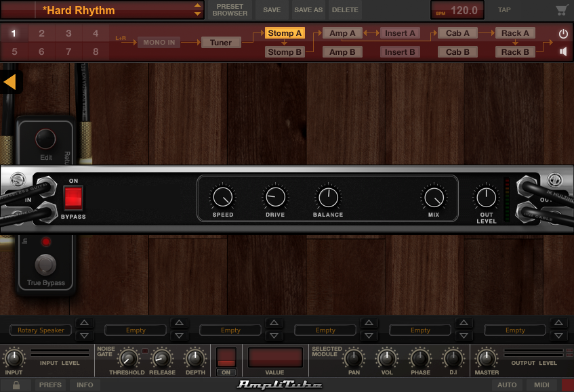Open the Rack A module
Screen dimensions: 574x392
(x=515, y=33)
